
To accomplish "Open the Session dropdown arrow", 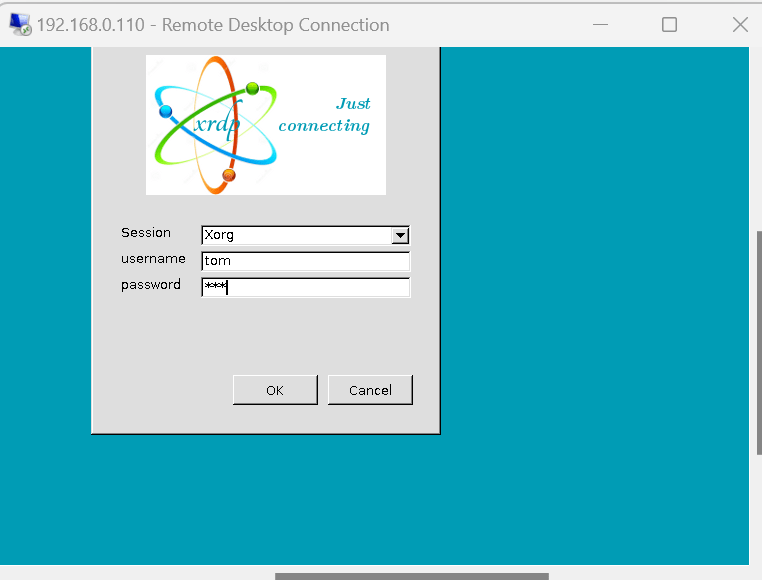I will (401, 236).
